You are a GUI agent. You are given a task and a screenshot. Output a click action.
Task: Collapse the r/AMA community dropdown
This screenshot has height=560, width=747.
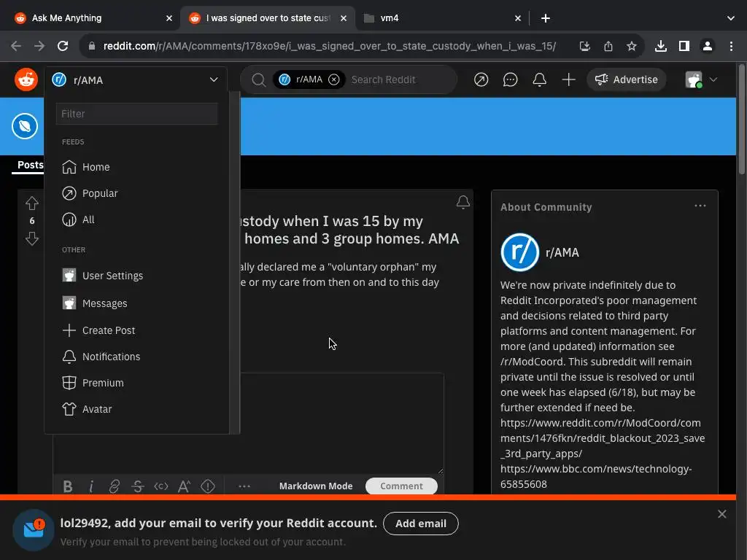coord(214,79)
